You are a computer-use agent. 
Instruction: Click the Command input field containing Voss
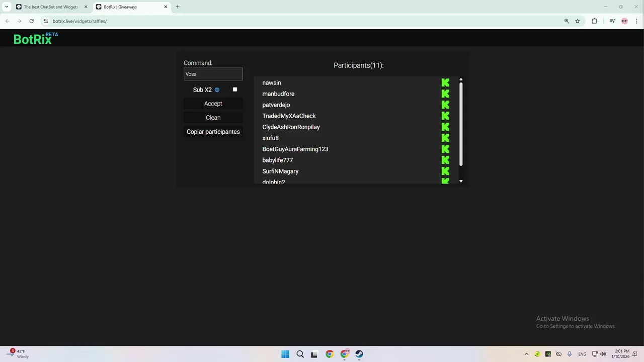coord(213,74)
